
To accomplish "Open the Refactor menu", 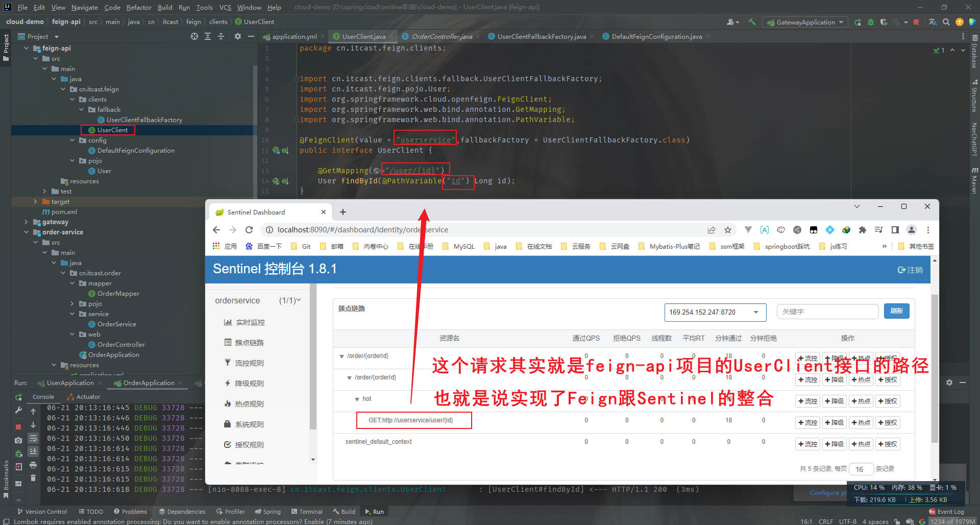I will coord(139,7).
